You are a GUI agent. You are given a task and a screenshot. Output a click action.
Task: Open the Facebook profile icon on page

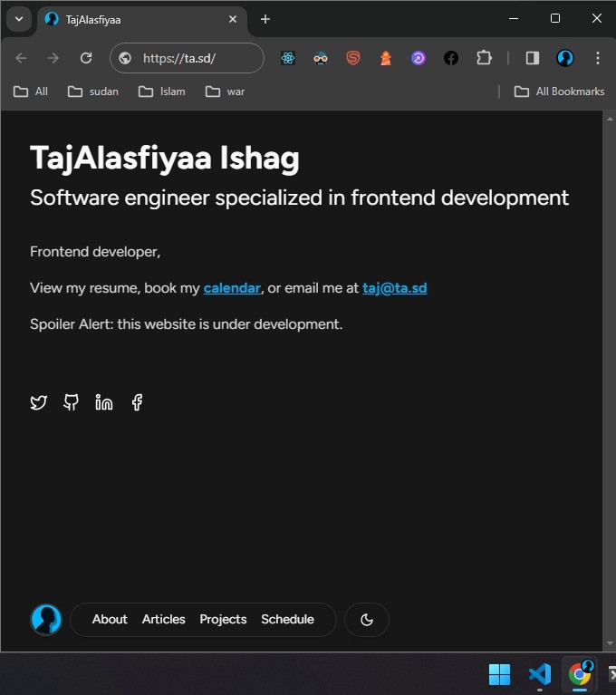coord(137,402)
